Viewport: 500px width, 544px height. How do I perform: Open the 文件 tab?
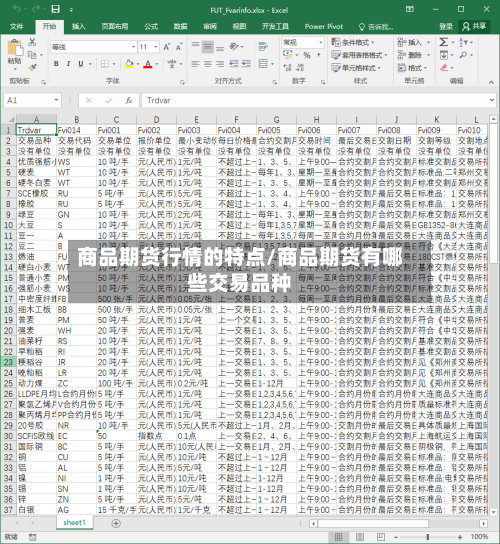(16, 26)
